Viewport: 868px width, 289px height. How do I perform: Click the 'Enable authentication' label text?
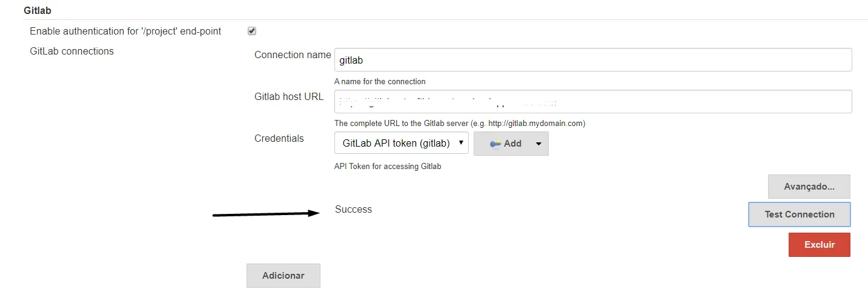click(x=125, y=32)
